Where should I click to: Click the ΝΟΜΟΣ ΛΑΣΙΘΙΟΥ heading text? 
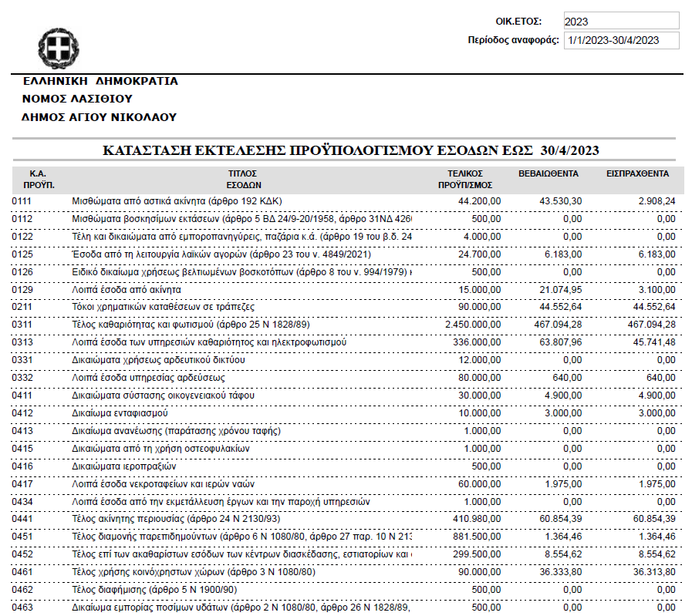pos(78,99)
